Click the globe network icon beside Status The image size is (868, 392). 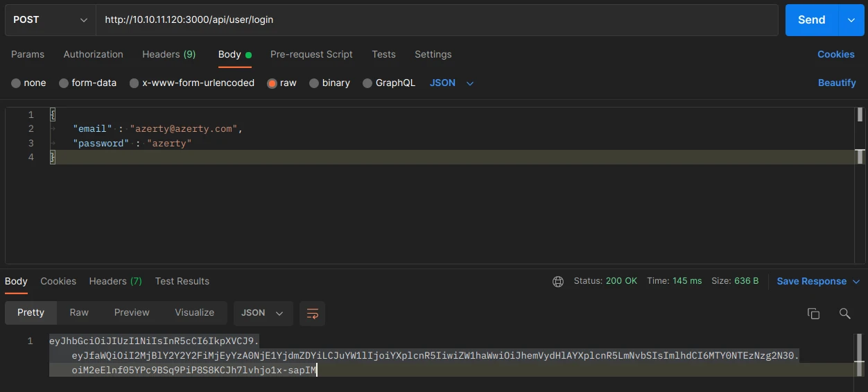click(558, 282)
